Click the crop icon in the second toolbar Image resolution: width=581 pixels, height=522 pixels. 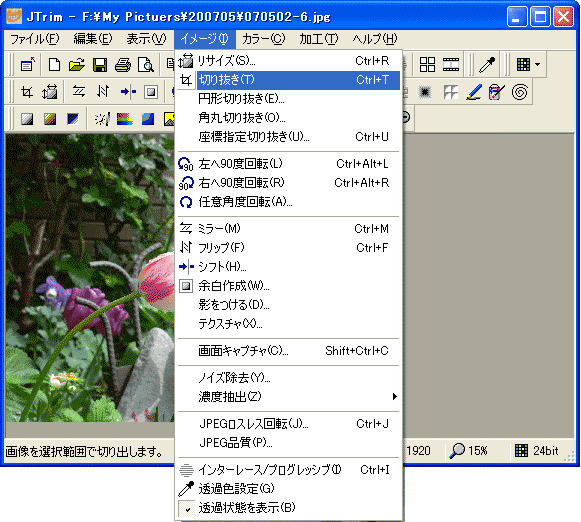tap(27, 92)
